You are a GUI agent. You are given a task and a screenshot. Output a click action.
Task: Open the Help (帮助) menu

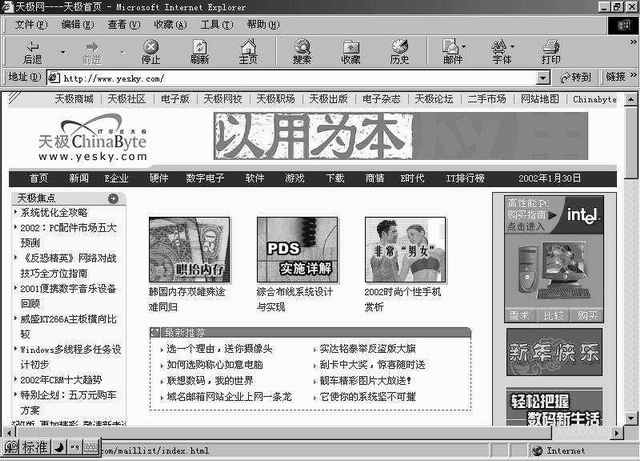click(263, 25)
